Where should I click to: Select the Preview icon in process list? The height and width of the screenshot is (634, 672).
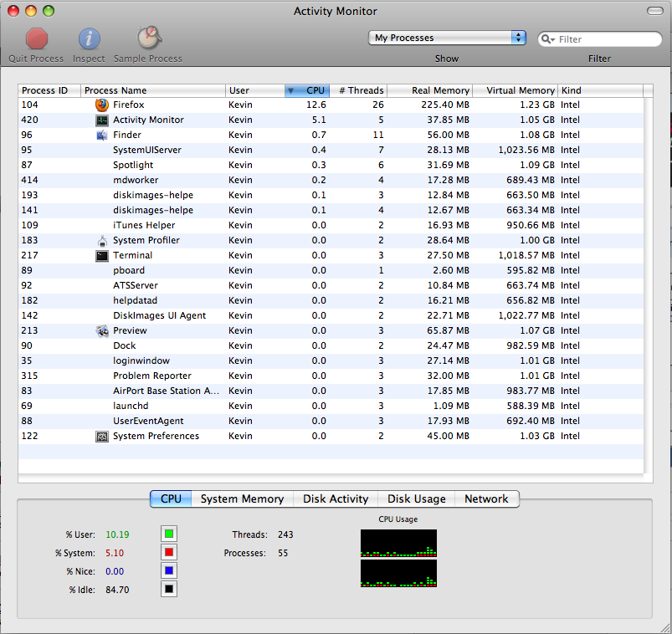[x=102, y=330]
